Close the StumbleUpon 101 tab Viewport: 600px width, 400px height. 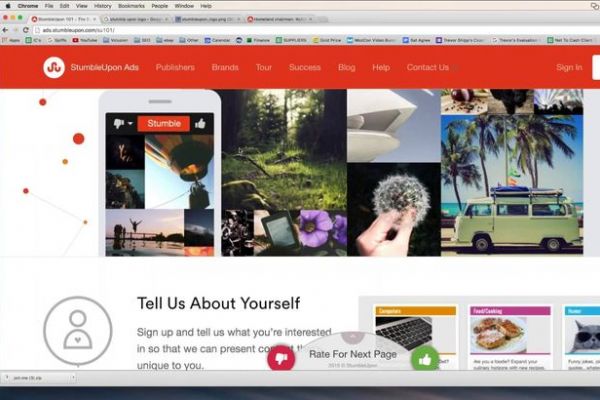tap(94, 19)
